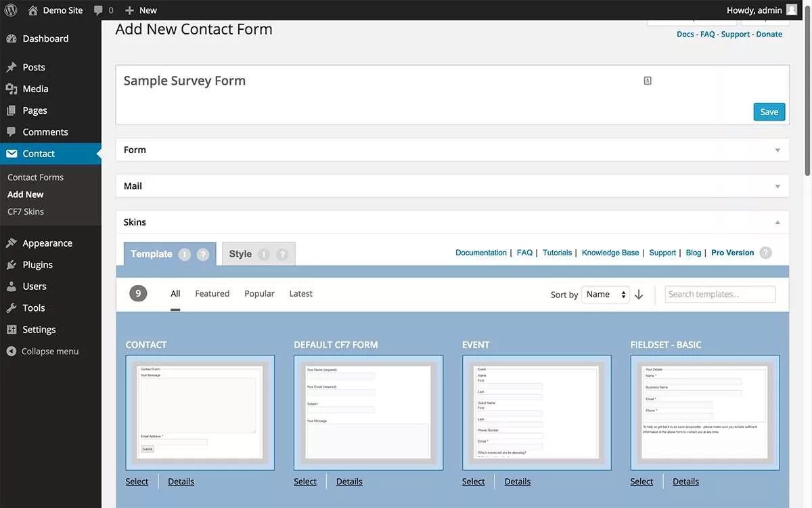Open Contact Forms submenu item
This screenshot has width=812, height=508.
click(35, 177)
